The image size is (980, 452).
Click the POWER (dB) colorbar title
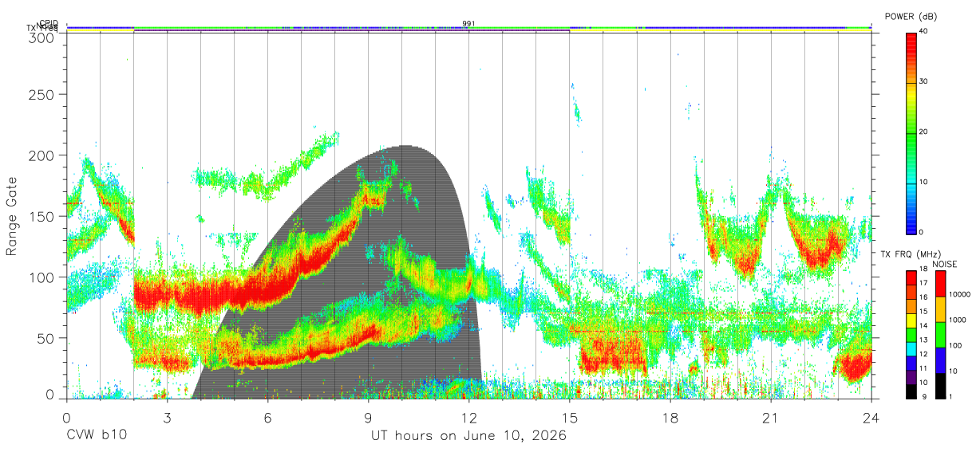click(x=911, y=16)
